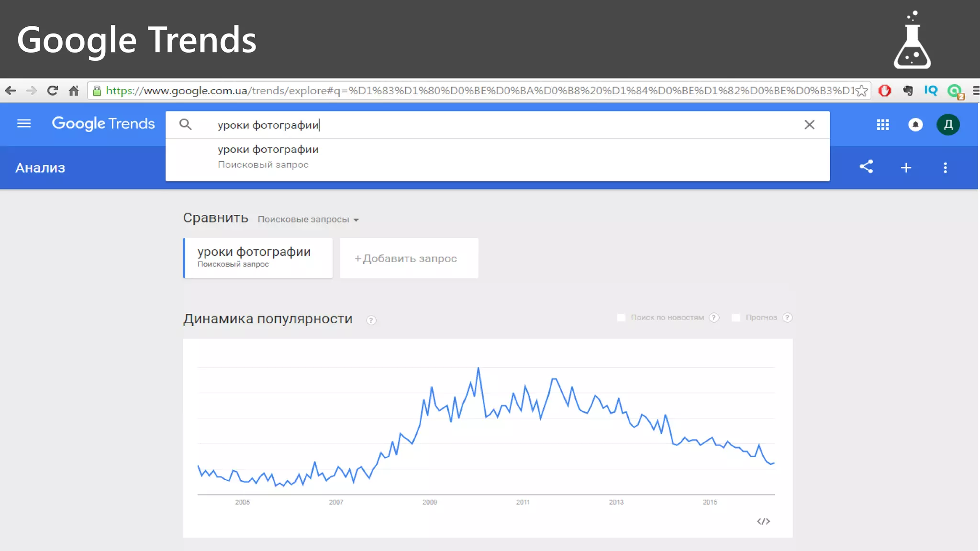The height and width of the screenshot is (551, 980).
Task: Reload the page with the refresh icon
Action: point(53,90)
